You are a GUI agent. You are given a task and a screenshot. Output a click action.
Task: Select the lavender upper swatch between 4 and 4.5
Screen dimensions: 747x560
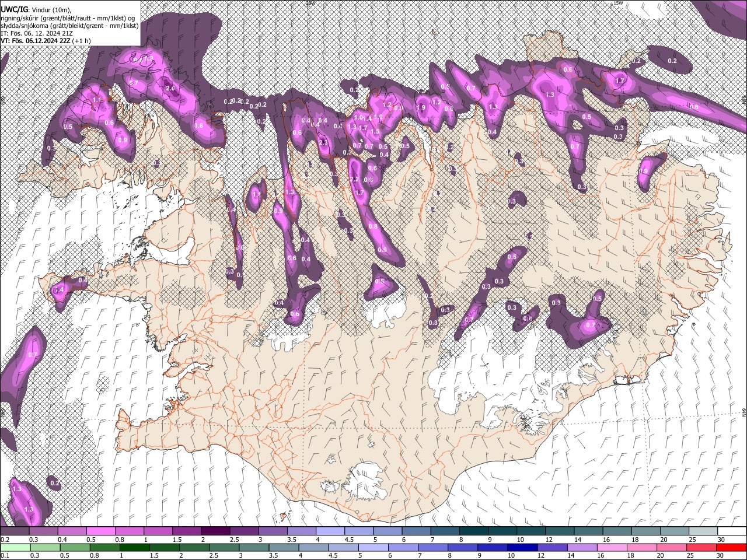click(331, 531)
